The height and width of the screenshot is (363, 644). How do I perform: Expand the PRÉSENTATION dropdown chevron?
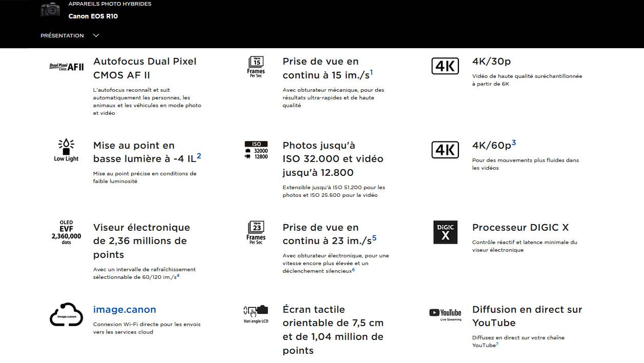click(x=96, y=35)
